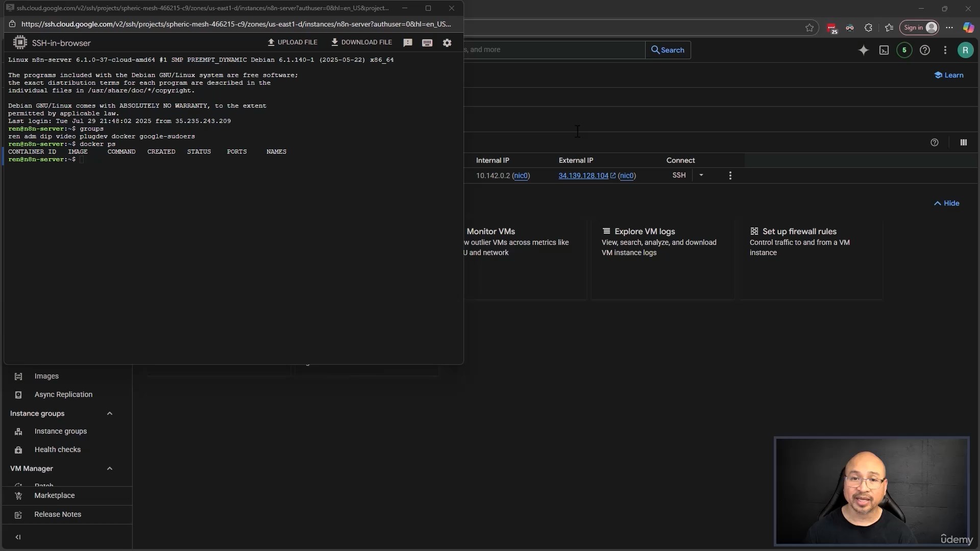Click the collapse sidebar arrow icon
Screen dimensions: 980x551
click(18, 537)
